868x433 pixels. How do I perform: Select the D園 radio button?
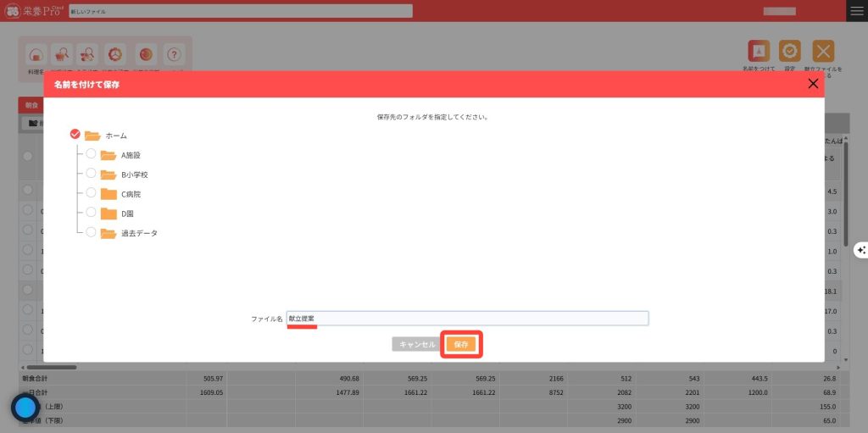pyautogui.click(x=91, y=213)
